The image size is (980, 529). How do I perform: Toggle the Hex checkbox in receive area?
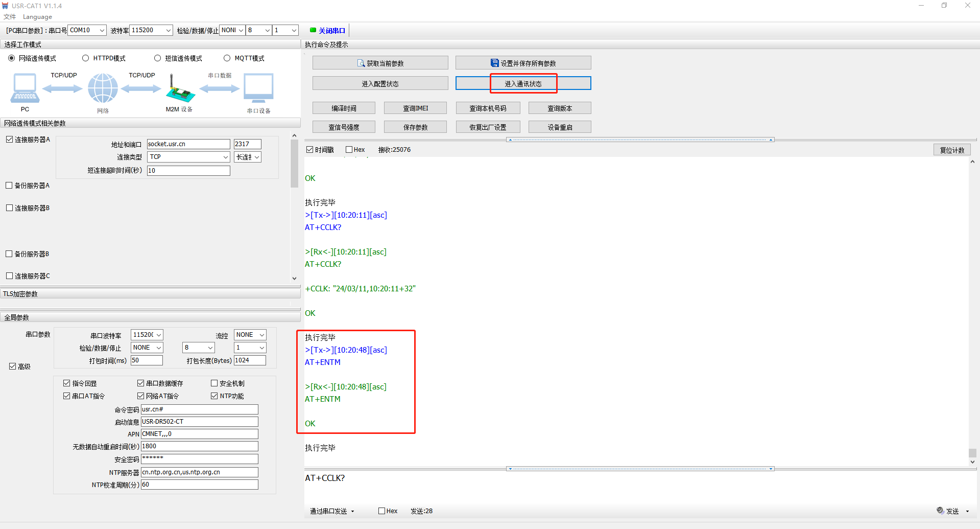pos(349,150)
